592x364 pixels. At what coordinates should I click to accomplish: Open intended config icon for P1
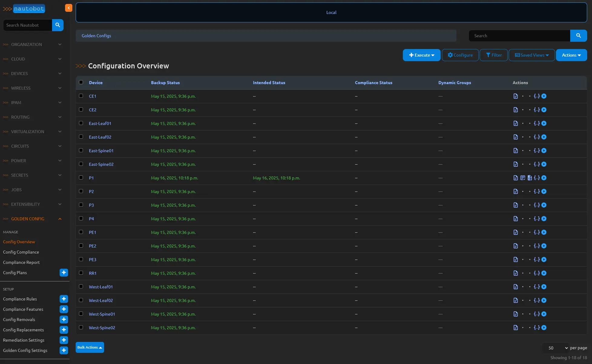[523, 178]
